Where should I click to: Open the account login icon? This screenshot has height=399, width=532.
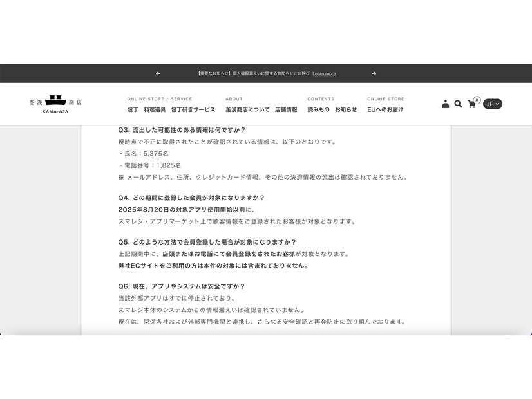tap(445, 104)
